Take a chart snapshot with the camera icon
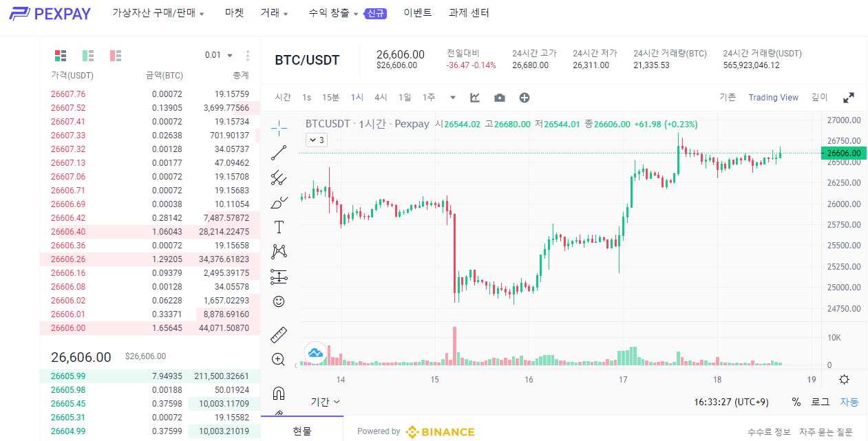This screenshot has width=868, height=441. (499, 98)
